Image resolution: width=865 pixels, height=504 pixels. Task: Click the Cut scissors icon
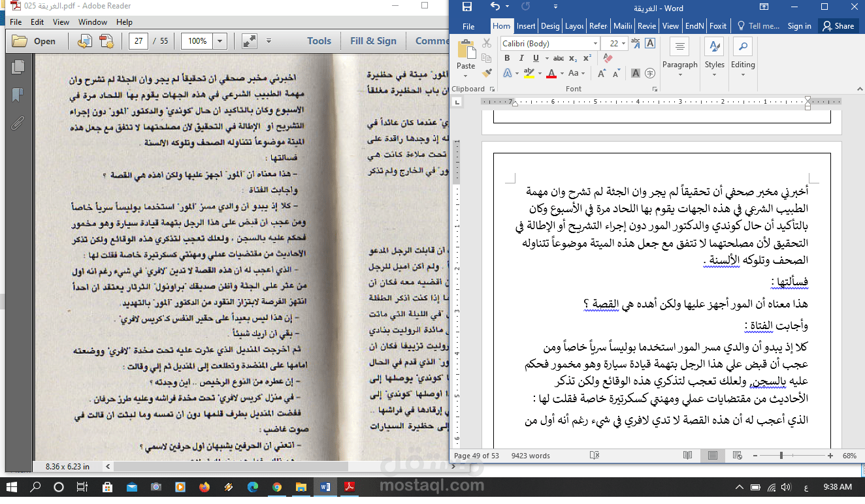[x=487, y=43]
